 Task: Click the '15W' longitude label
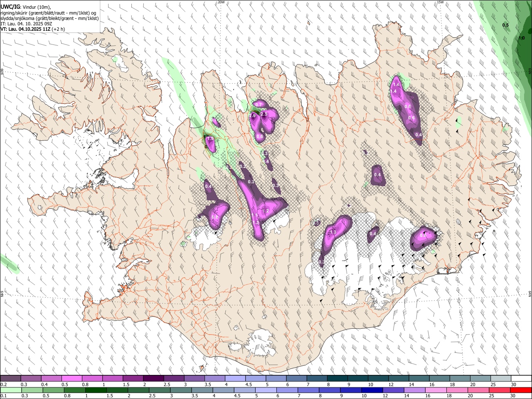click(440, 2)
